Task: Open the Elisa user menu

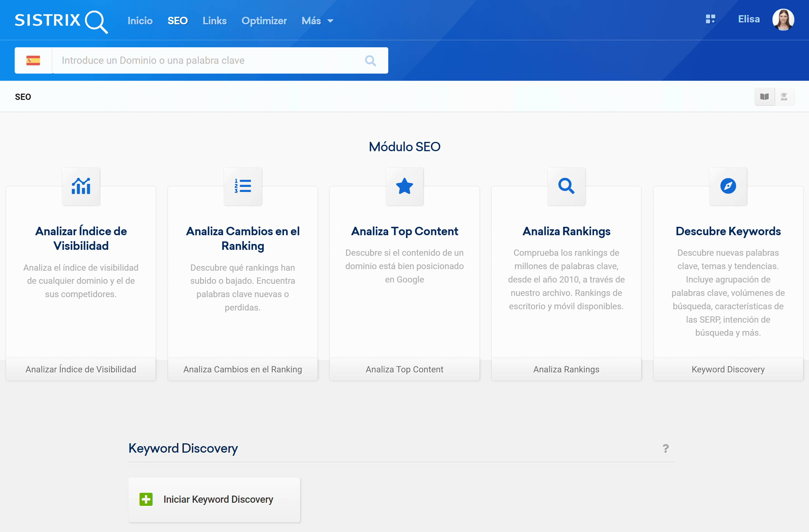Action: [749, 19]
